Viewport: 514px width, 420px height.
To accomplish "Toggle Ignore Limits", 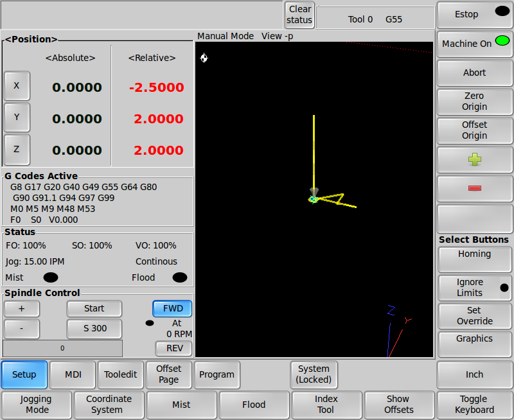I will (474, 287).
